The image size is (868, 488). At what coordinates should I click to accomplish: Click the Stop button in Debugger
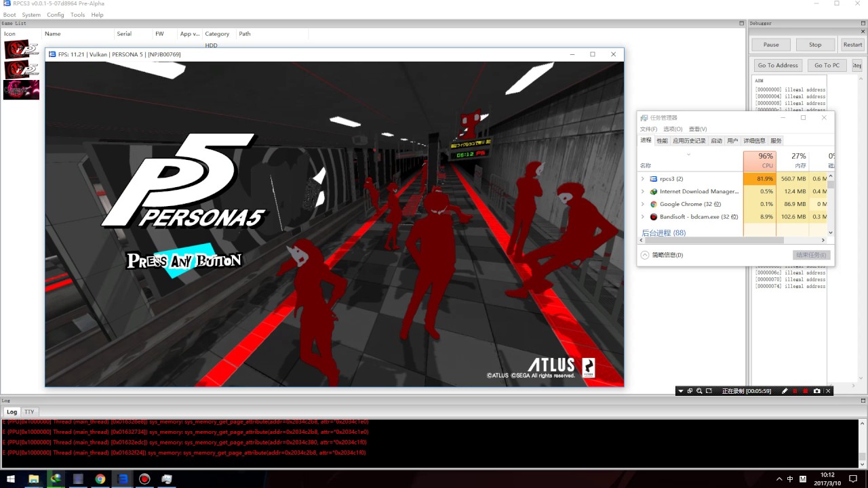[x=815, y=45]
